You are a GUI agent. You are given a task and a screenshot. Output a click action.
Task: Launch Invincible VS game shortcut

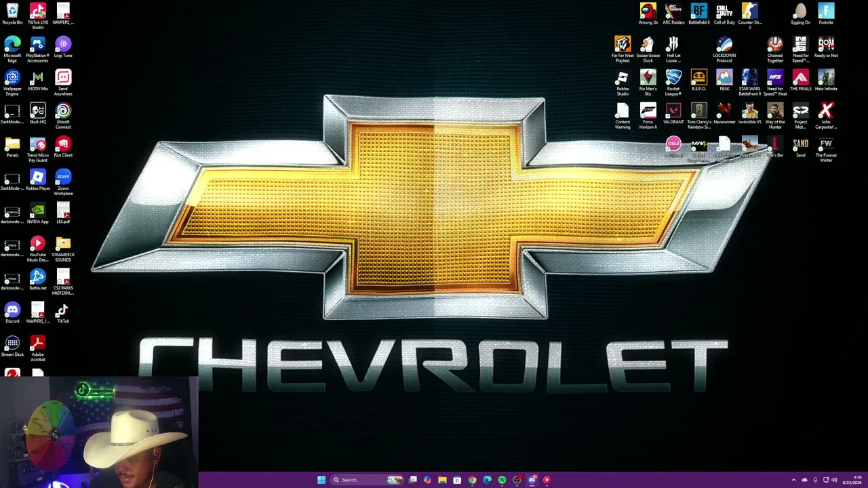(749, 113)
